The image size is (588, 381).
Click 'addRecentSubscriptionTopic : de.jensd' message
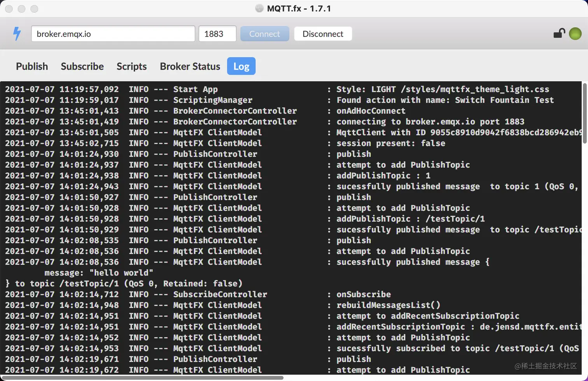(459, 327)
